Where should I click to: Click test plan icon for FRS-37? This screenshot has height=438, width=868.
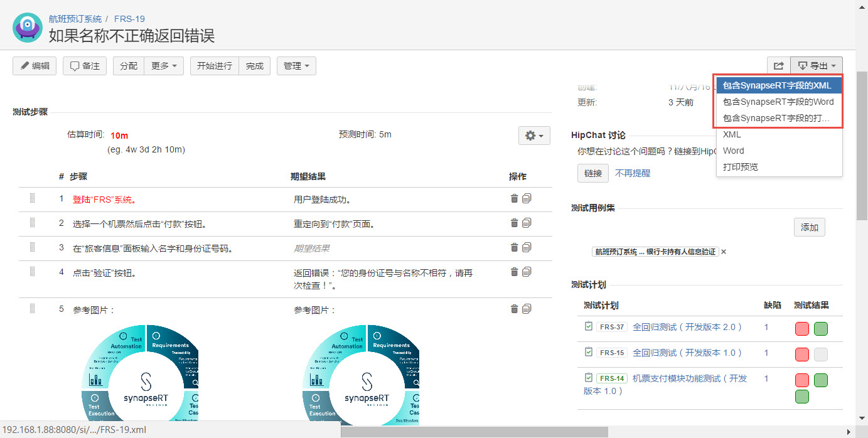pos(588,326)
